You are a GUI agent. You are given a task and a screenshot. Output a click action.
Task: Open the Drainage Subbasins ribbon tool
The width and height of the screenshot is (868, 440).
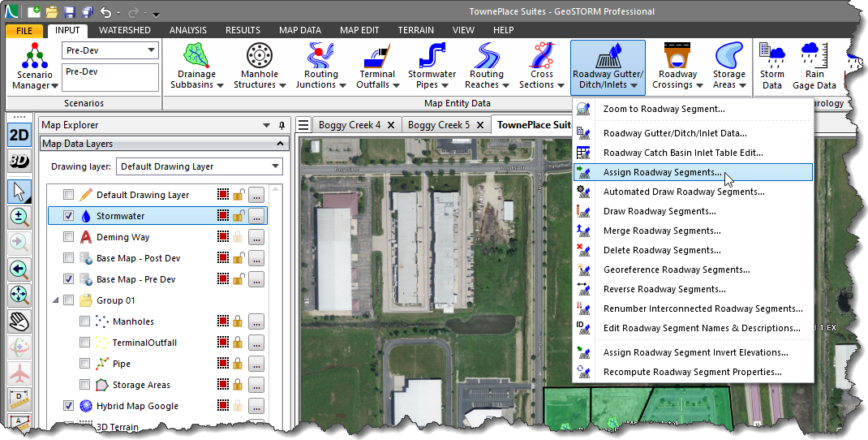click(196, 67)
